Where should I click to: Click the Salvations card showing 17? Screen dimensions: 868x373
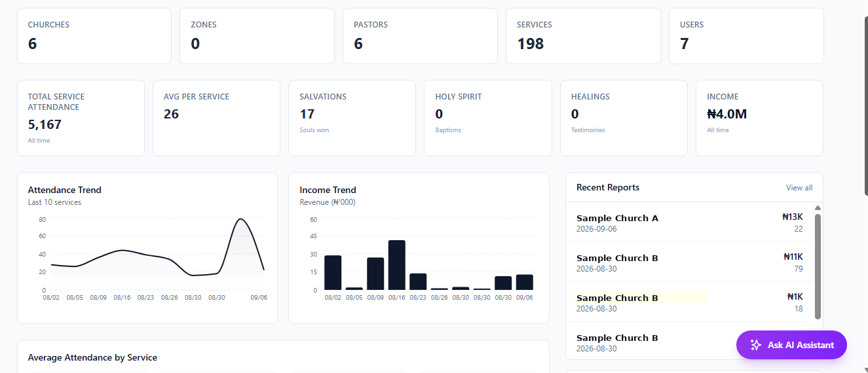[352, 118]
